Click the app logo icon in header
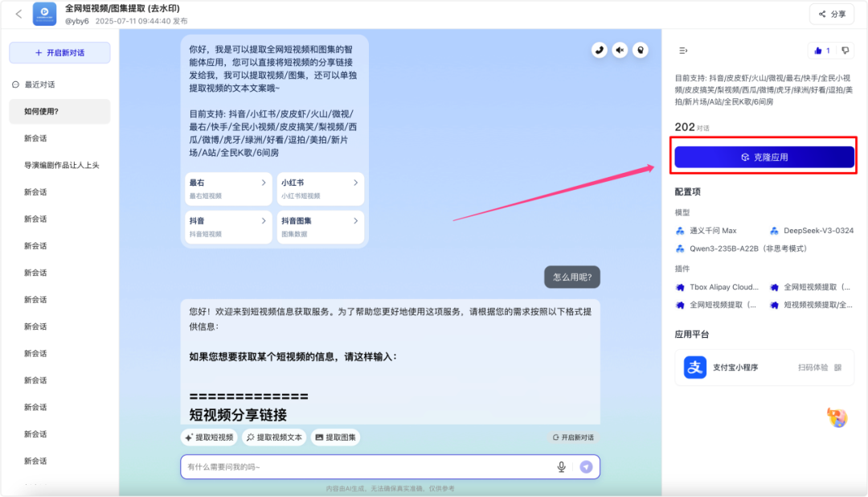The height and width of the screenshot is (497, 868). [x=44, y=14]
